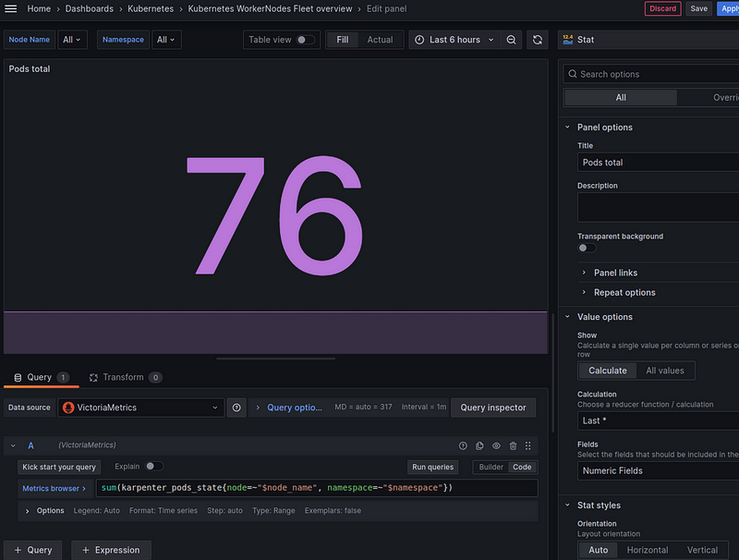Image resolution: width=739 pixels, height=560 pixels.
Task: Show query A help icon
Action: (463, 445)
